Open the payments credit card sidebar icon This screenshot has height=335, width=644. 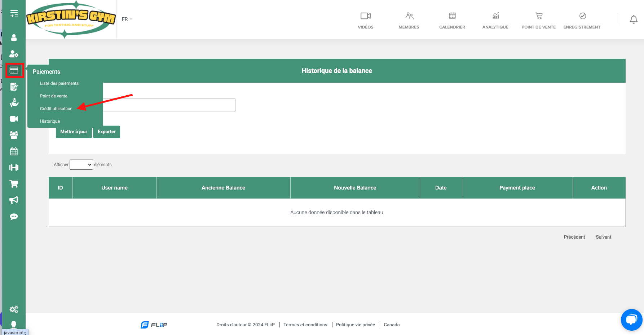14,70
